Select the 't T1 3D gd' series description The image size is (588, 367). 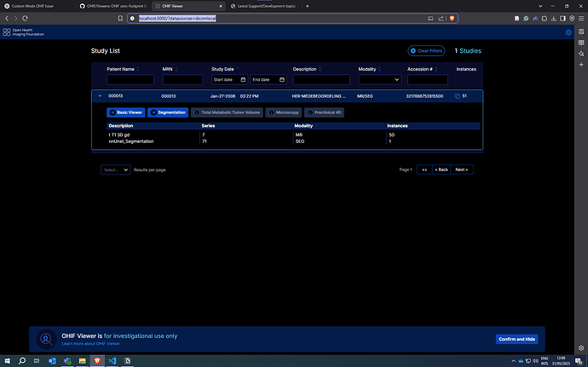(119, 135)
